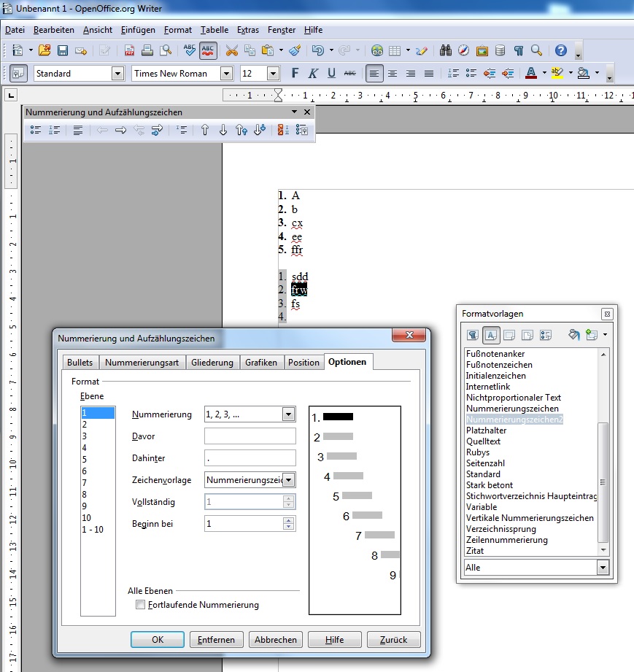Toggle AutoSpellcheck icon in toolbar

208,50
